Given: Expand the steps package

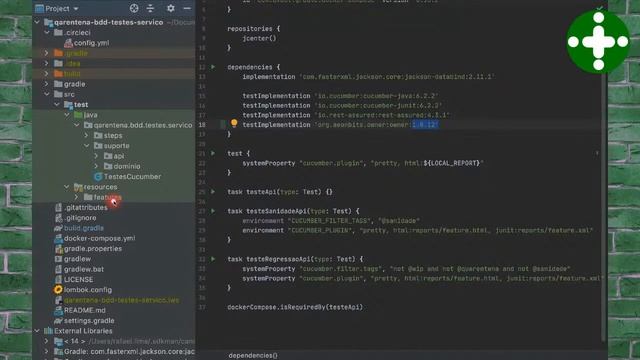Looking at the screenshot, I should click(86, 135).
